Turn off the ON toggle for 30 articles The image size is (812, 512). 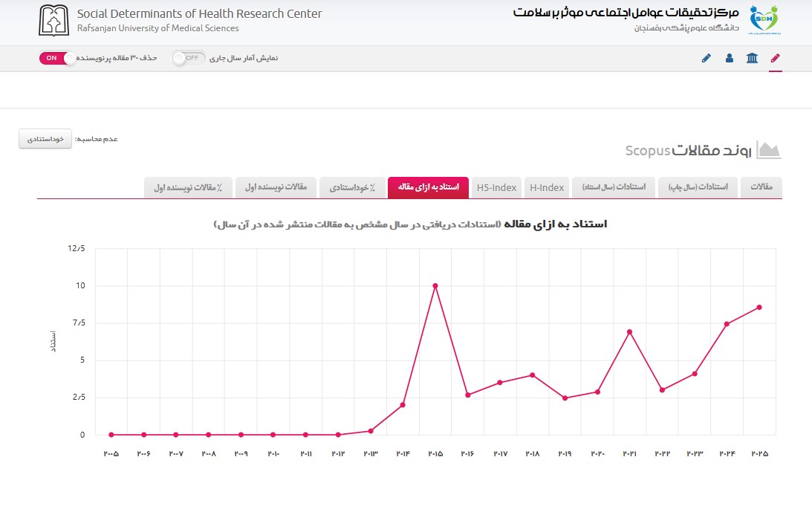click(x=56, y=58)
